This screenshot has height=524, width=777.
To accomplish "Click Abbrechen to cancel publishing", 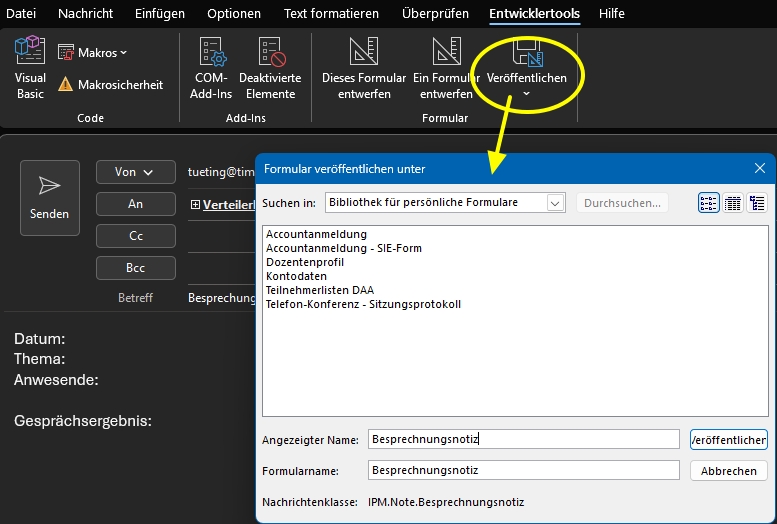I will tap(728, 471).
